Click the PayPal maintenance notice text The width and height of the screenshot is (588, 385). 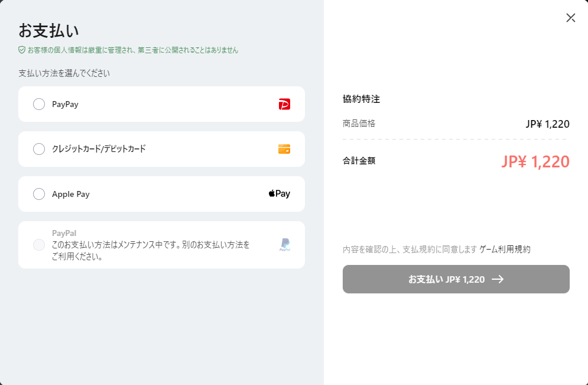pyautogui.click(x=151, y=251)
